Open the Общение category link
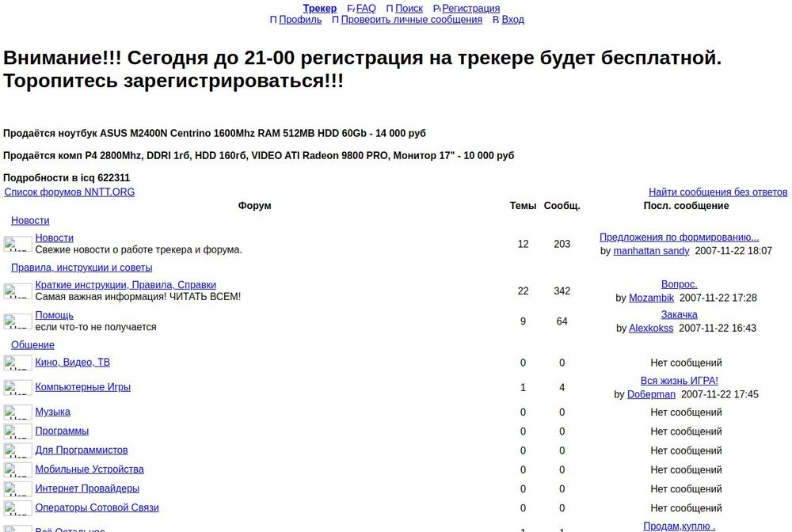Screen dimensions: 792x532 32,344
